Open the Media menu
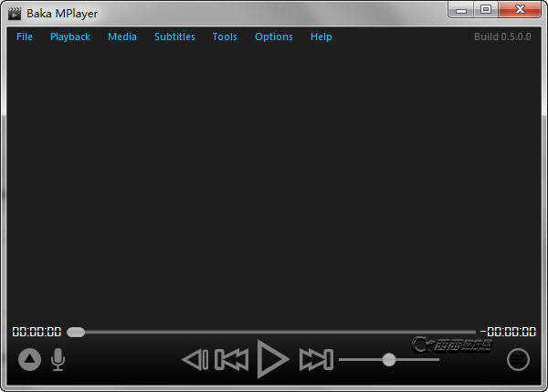548x392 pixels. [122, 37]
